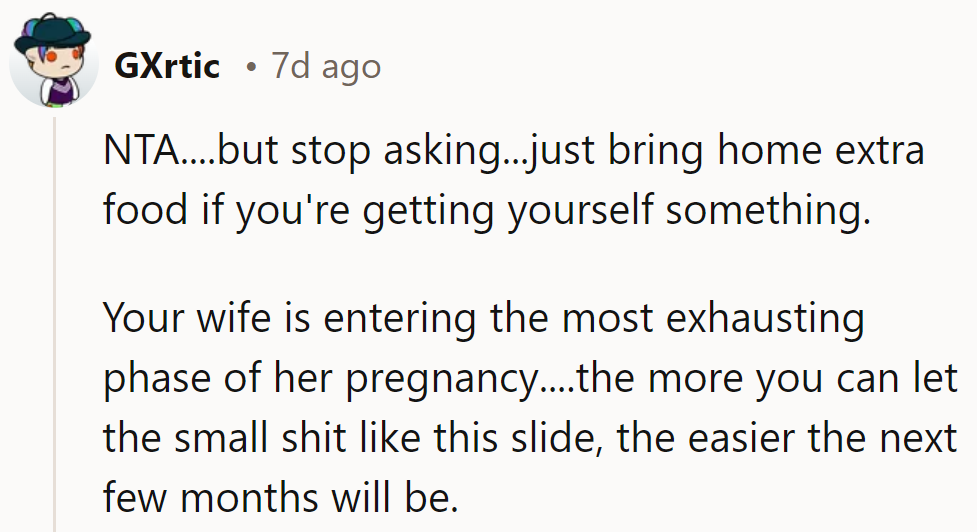Open the comment permalink via "7d ago" timestamp

coord(326,66)
